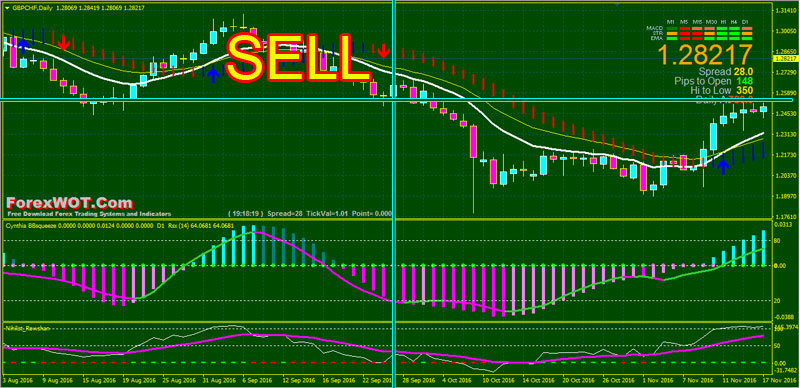Click the EMA row label in signal panel
This screenshot has height=388, width=800.
(x=657, y=38)
